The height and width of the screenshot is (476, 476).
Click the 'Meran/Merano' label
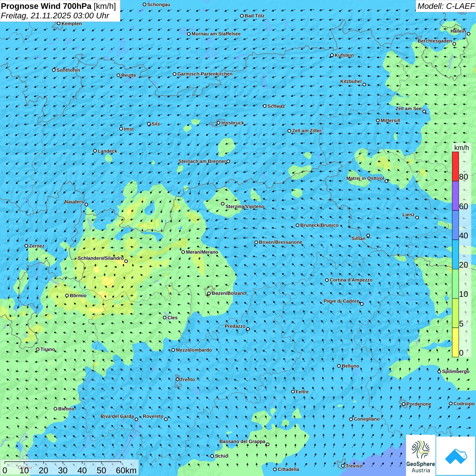[202, 252]
